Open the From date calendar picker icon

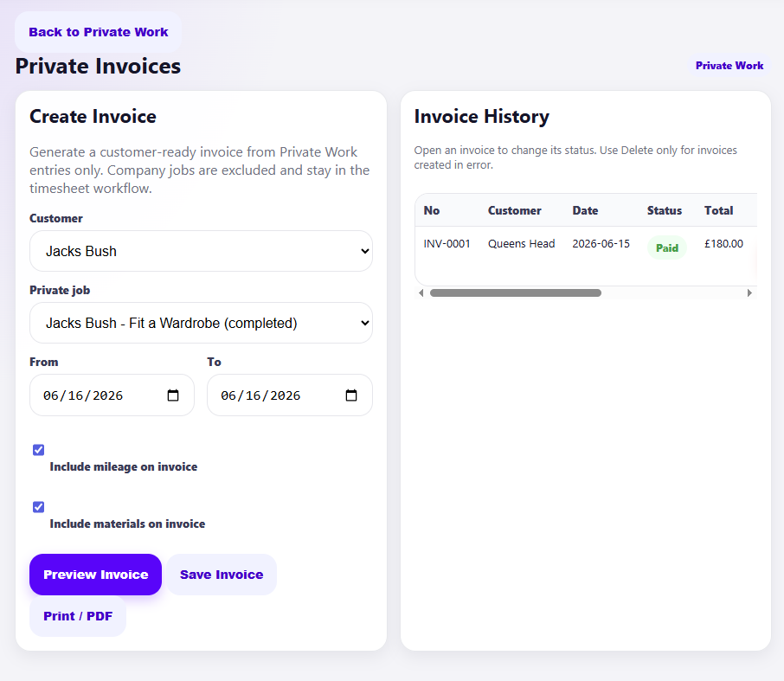pyautogui.click(x=173, y=395)
